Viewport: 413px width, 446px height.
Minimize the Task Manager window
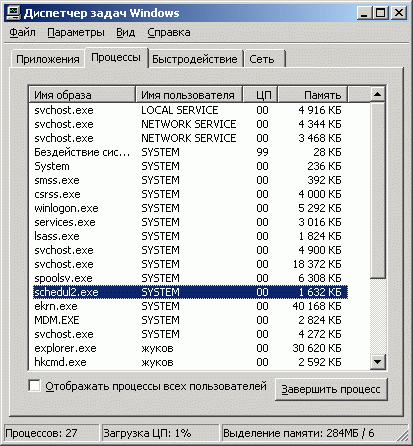click(x=364, y=13)
